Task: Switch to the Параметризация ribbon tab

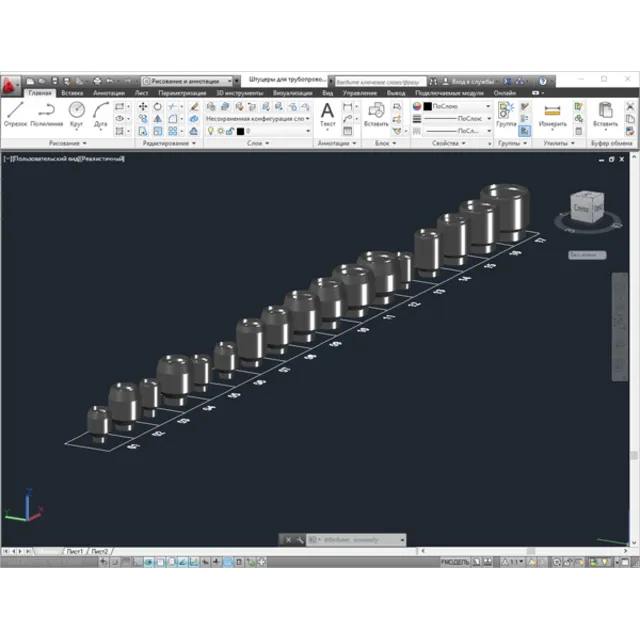Action: tap(182, 93)
